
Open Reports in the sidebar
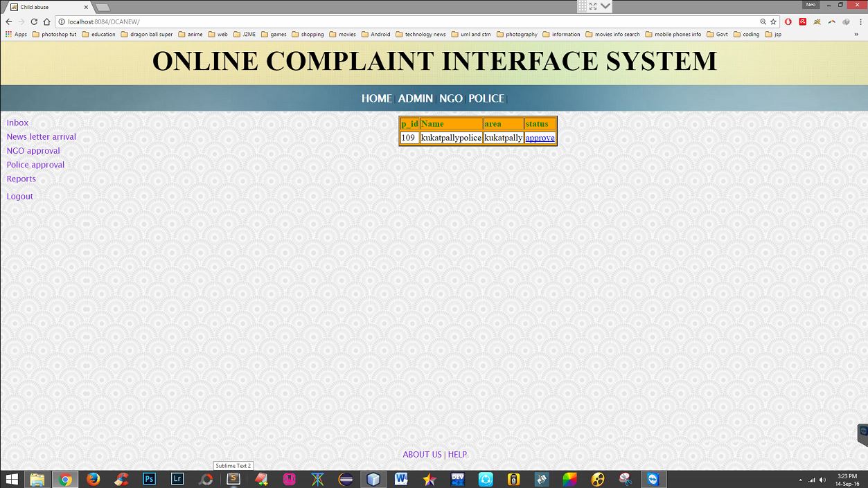[x=21, y=179]
